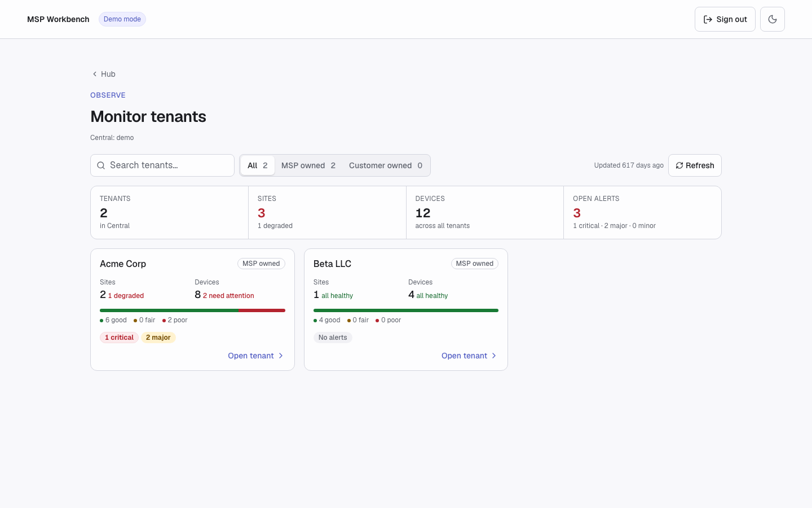Click '2 poor' legend in Acme Corp

click(x=175, y=320)
